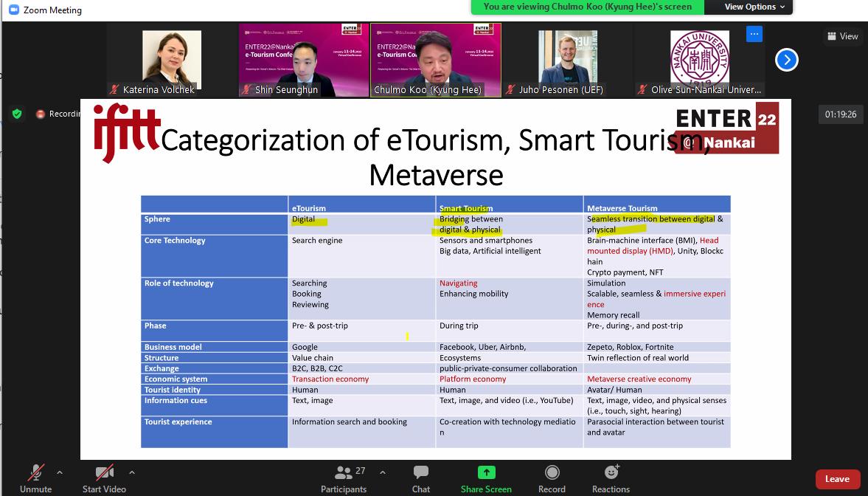Click 'You are viewing Chulmo Koo' banner

tap(587, 7)
